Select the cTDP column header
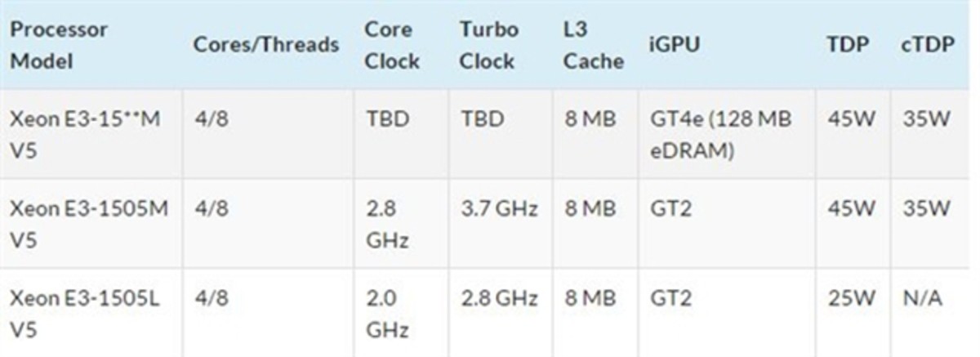The height and width of the screenshot is (357, 980). pos(923,46)
